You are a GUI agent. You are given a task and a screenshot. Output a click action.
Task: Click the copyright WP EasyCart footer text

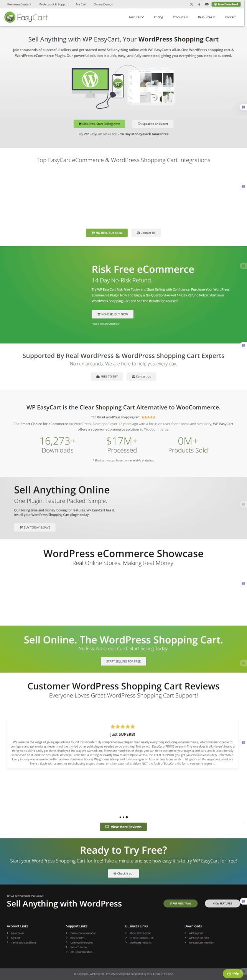[123, 974]
